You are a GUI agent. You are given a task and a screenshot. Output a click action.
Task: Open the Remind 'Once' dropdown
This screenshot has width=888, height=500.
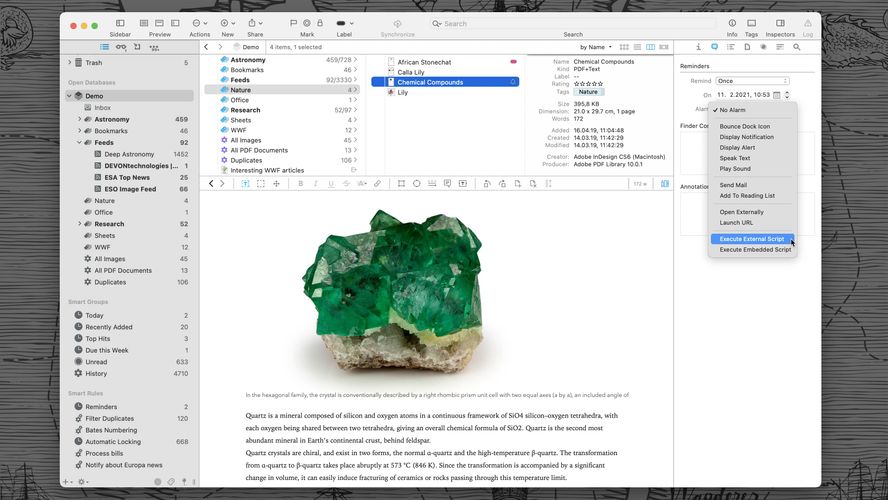pos(753,81)
